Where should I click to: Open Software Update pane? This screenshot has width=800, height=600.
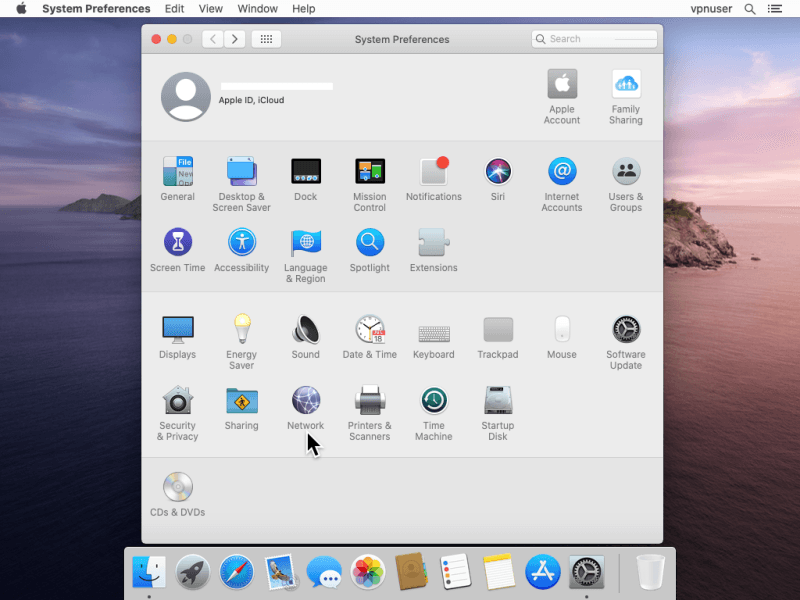625,331
